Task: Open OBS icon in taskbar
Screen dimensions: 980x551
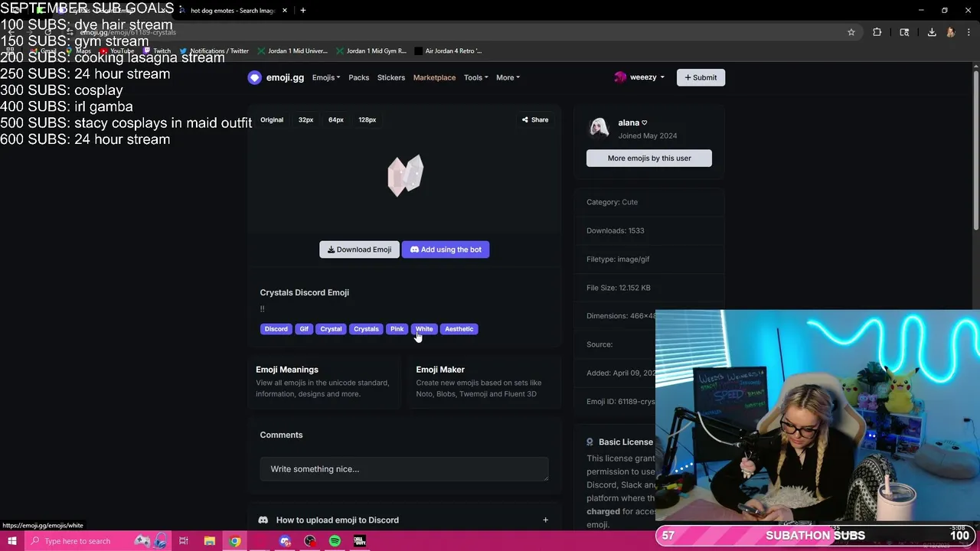Action: [310, 541]
